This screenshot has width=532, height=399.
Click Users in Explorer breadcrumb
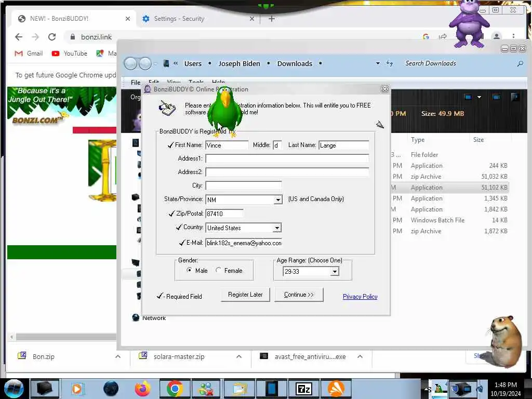193,63
